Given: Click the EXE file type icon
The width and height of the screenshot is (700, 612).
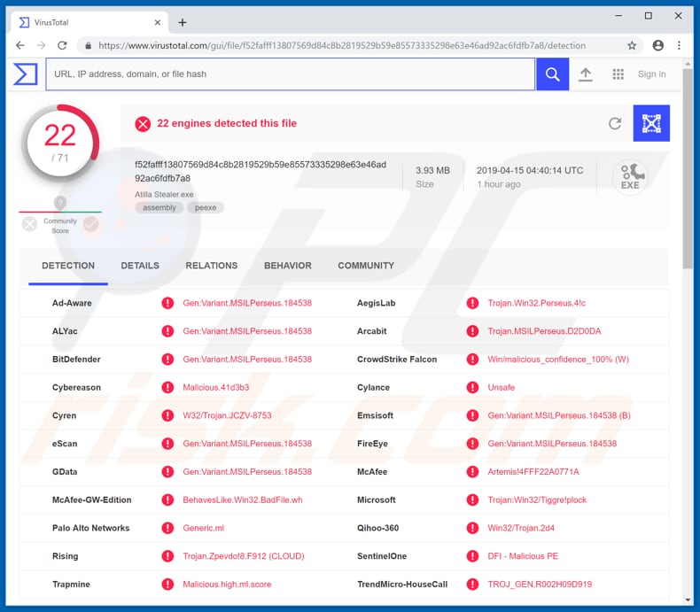Looking at the screenshot, I should coord(630,177).
